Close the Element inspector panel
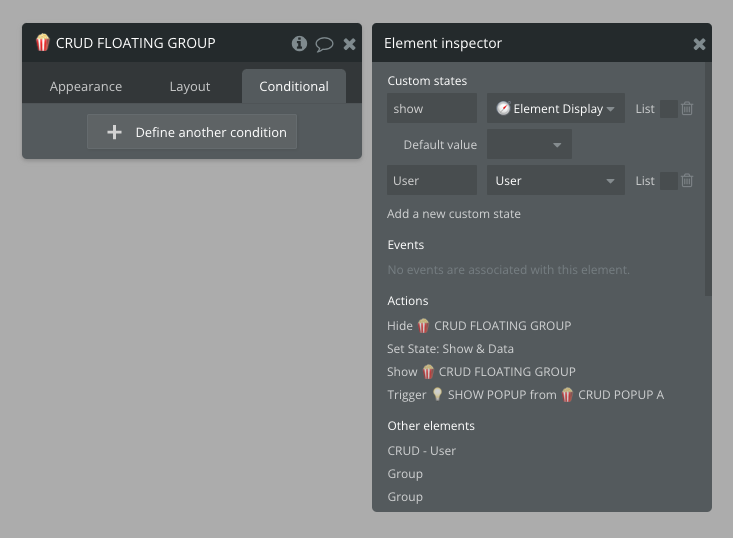Screen dimensions: 733x538 (699, 44)
